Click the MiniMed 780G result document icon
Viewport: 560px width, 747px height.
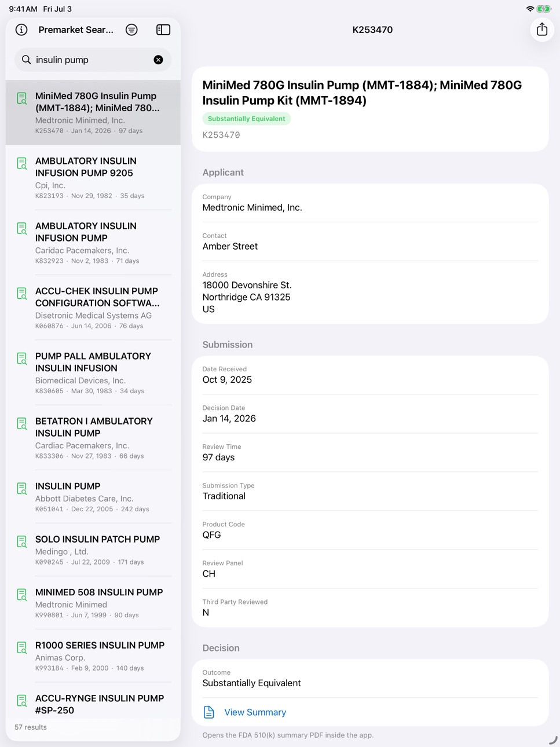click(22, 98)
